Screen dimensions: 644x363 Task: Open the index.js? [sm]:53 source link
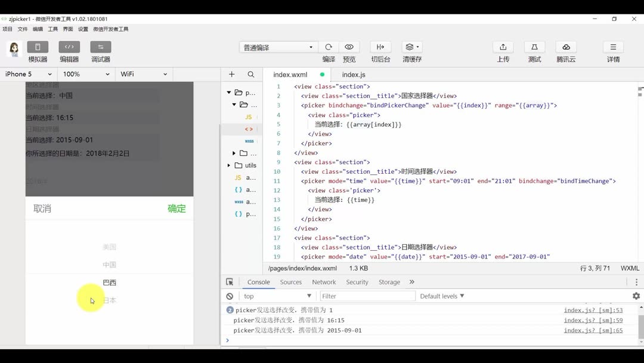point(593,309)
